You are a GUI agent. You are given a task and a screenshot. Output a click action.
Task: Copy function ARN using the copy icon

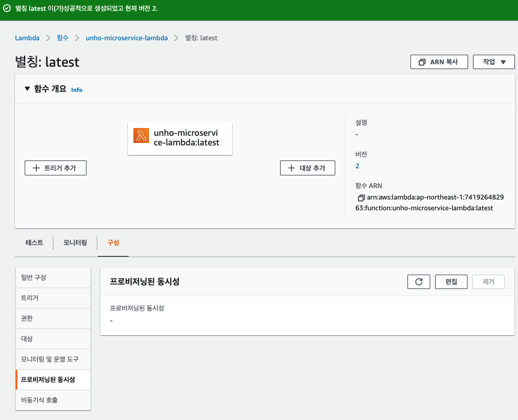click(x=361, y=198)
